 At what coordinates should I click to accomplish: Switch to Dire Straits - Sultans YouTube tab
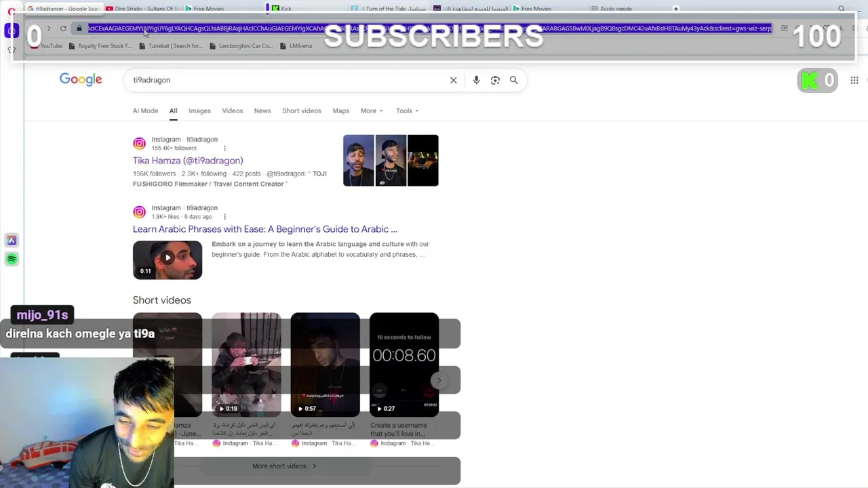(x=143, y=9)
